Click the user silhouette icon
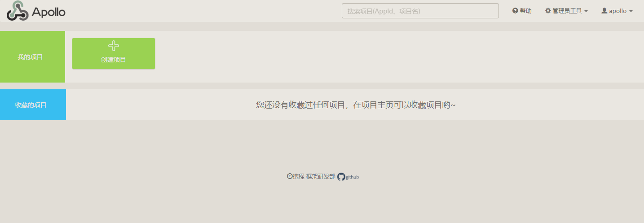644x223 pixels. [x=604, y=11]
